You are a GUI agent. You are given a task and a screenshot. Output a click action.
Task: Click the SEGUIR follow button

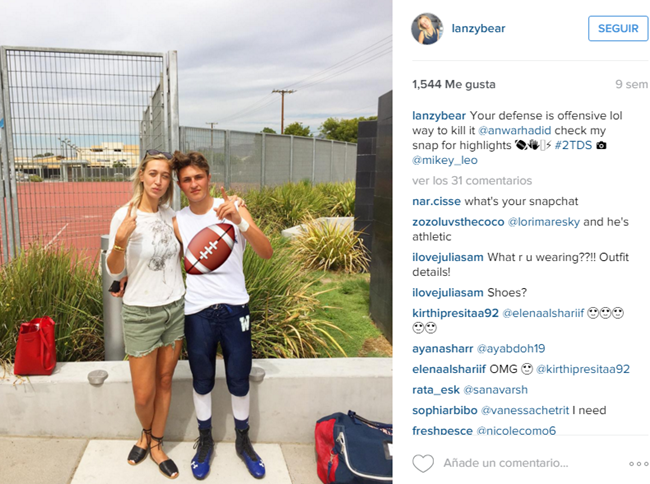tap(618, 29)
